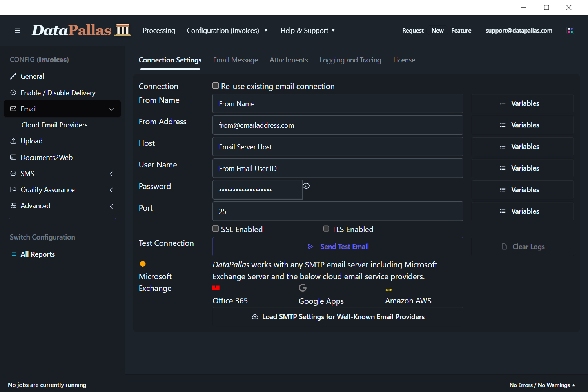Click the window icon beside Documents2Web
The width and height of the screenshot is (588, 392).
[x=13, y=157]
